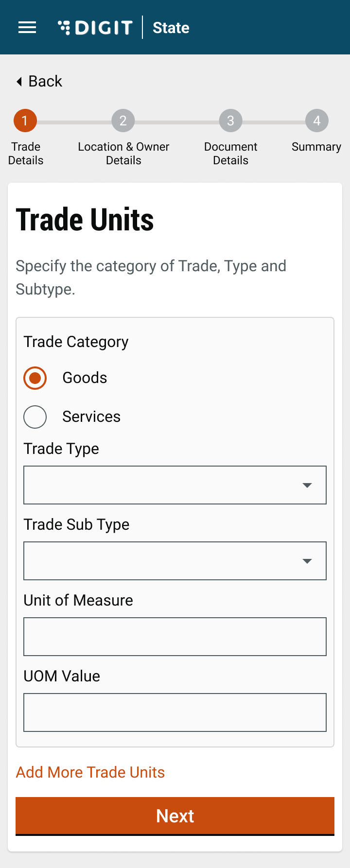This screenshot has height=868, width=350.
Task: Select the Goods radio button
Action: tap(35, 378)
